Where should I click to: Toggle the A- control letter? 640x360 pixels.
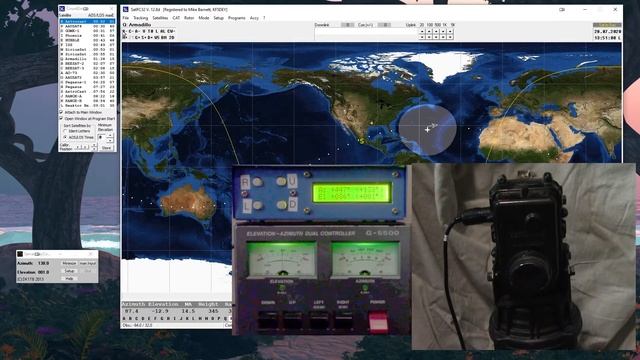point(138,31)
